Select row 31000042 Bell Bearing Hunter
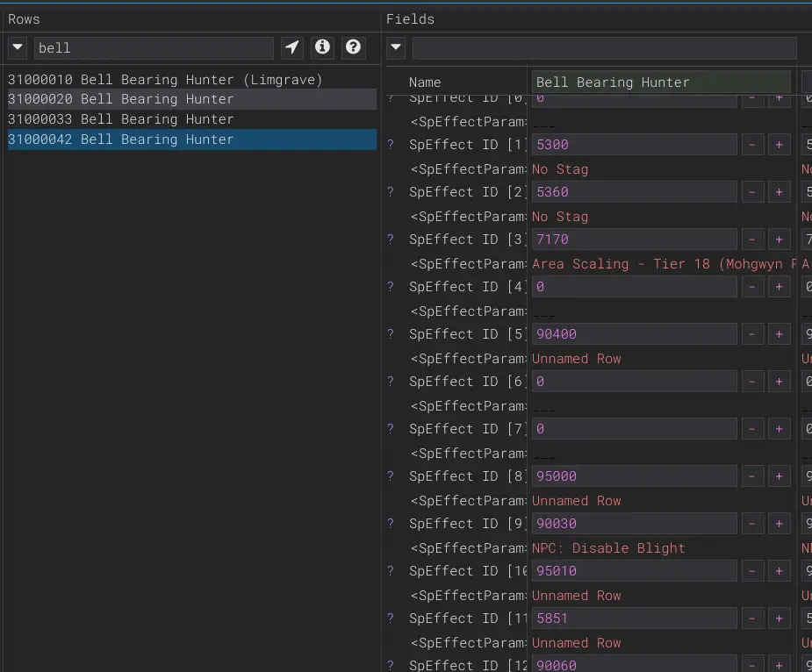The image size is (812, 672). 192,139
